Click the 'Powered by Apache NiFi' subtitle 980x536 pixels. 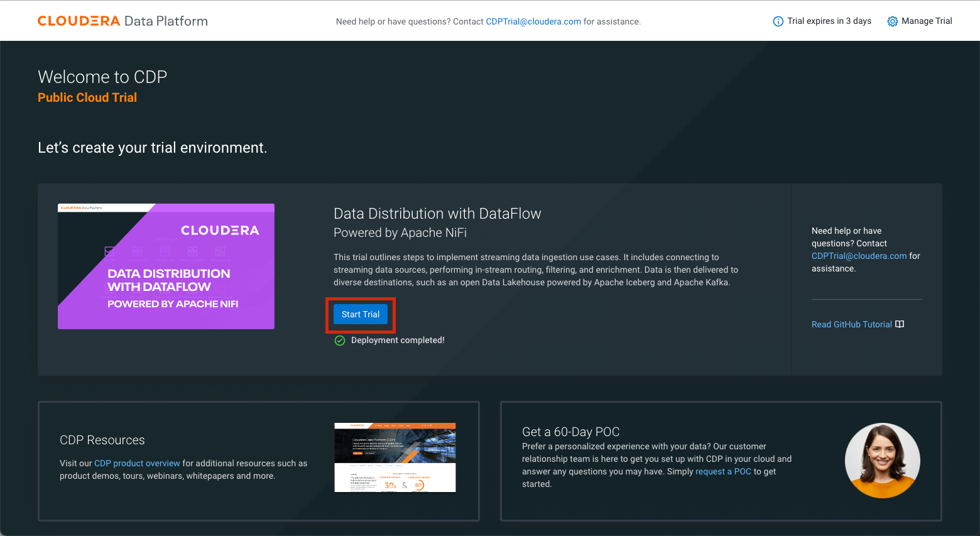(400, 232)
